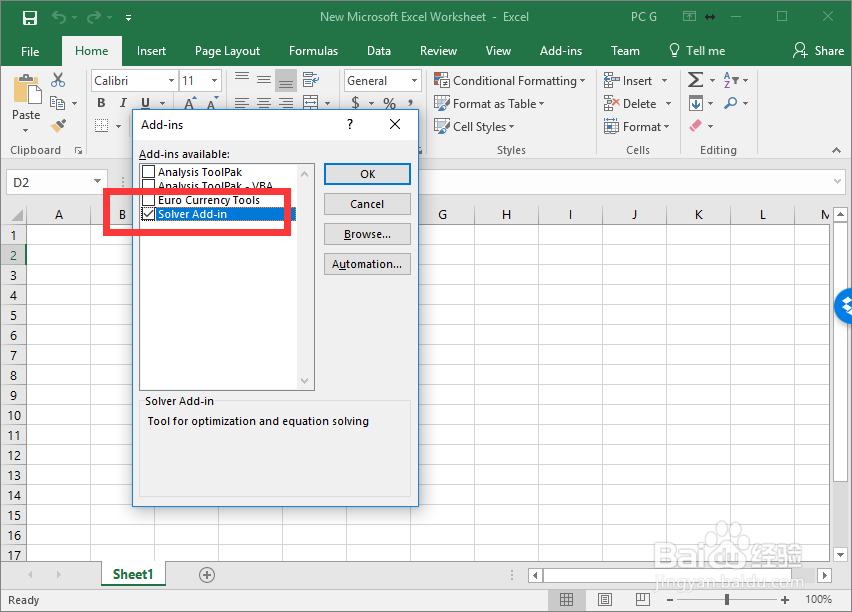Open Format cells menu
Image resolution: width=852 pixels, height=612 pixels.
click(637, 127)
